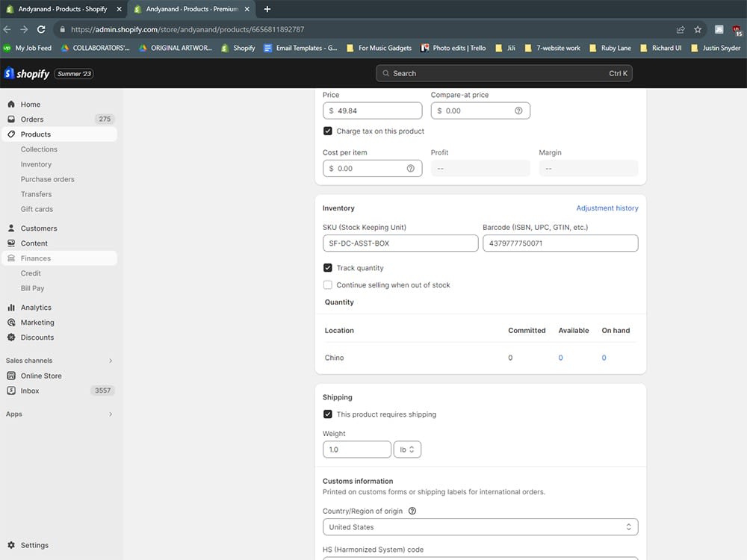747x560 pixels.
Task: Expand Apps chevron in sidebar
Action: pyautogui.click(x=111, y=414)
